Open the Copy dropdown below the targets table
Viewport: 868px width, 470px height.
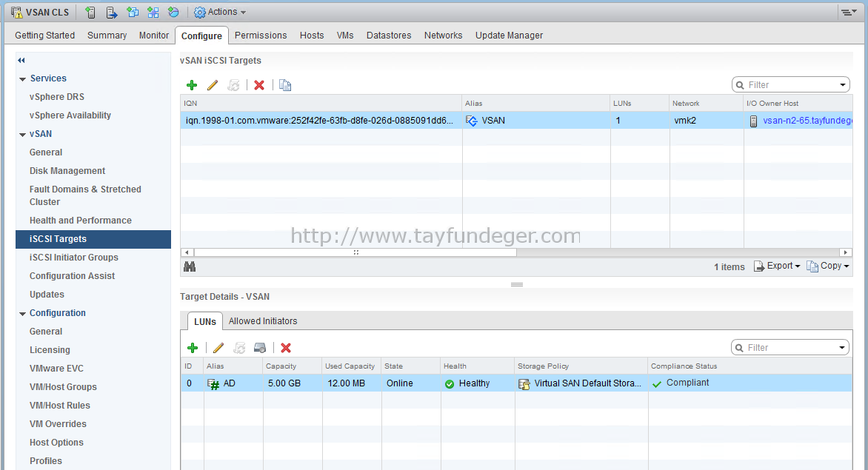(x=828, y=266)
